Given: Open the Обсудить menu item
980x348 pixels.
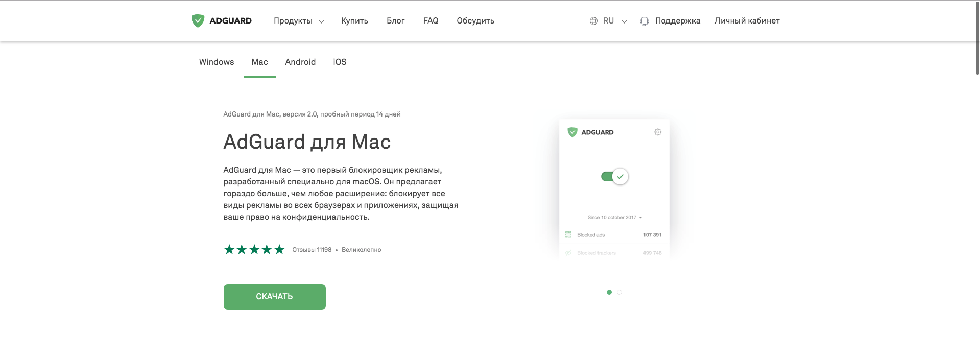Looking at the screenshot, I should [475, 21].
